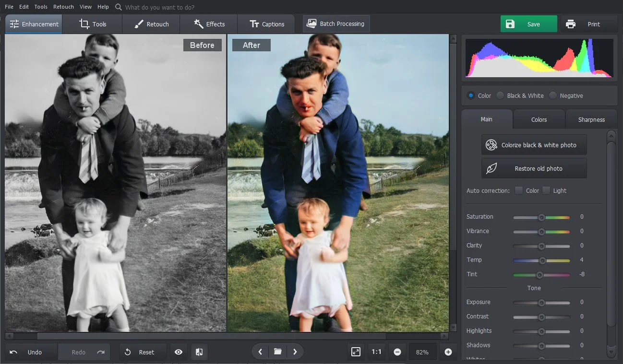Go to next photo arrow
This screenshot has width=623, height=364.
295,352
